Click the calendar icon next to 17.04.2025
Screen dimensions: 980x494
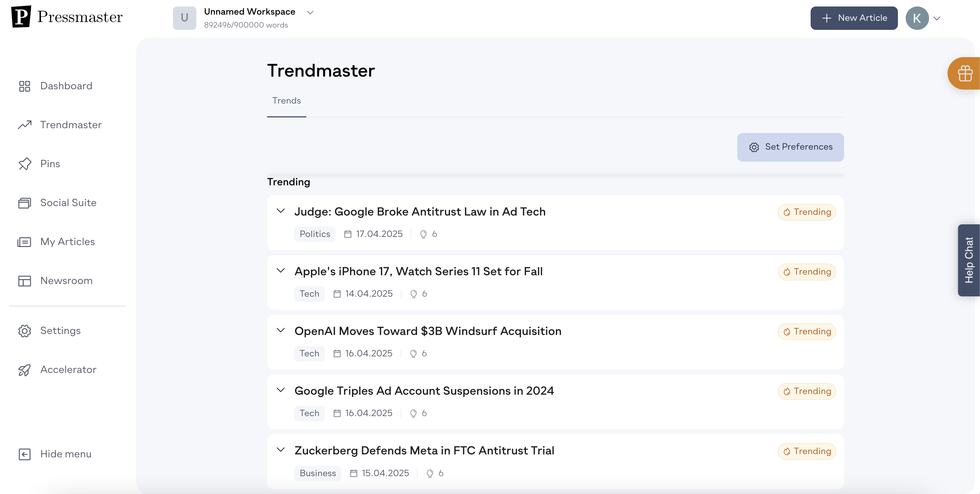348,234
